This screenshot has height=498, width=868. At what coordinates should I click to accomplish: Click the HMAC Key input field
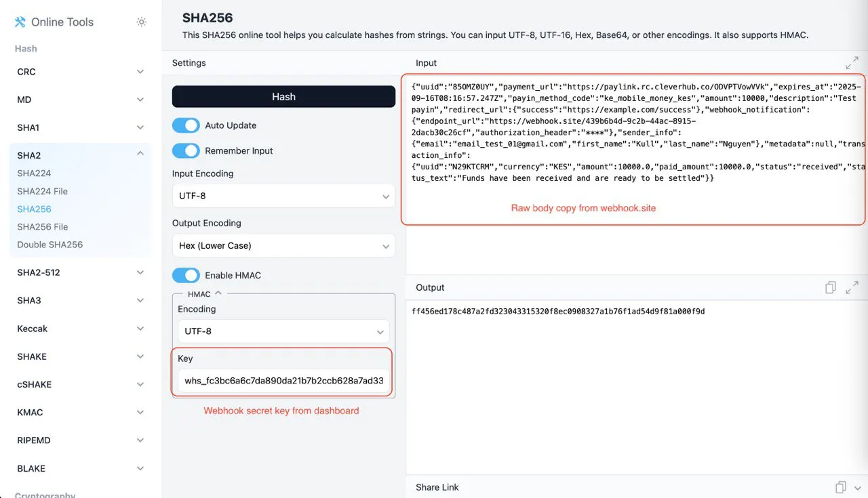pyautogui.click(x=283, y=380)
